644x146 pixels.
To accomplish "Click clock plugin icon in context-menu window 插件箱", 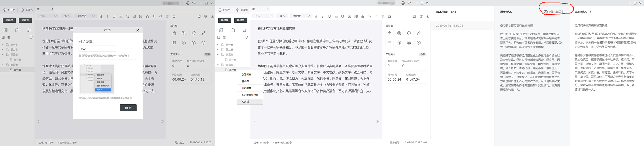I will (419, 43).
